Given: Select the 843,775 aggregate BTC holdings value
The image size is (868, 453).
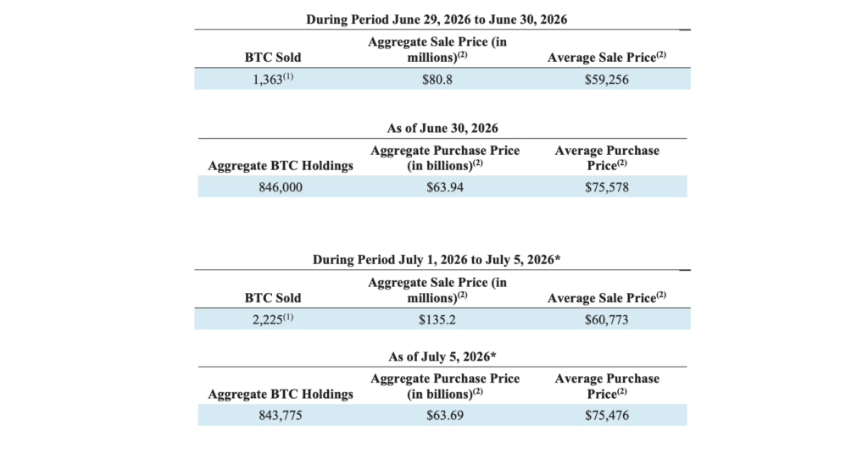Looking at the screenshot, I should [x=281, y=416].
